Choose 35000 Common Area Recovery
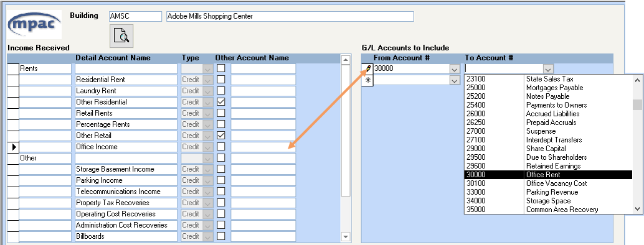 point(548,210)
